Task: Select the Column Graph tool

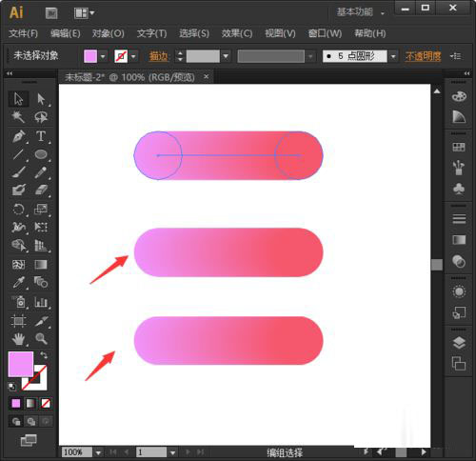Action: [41, 302]
